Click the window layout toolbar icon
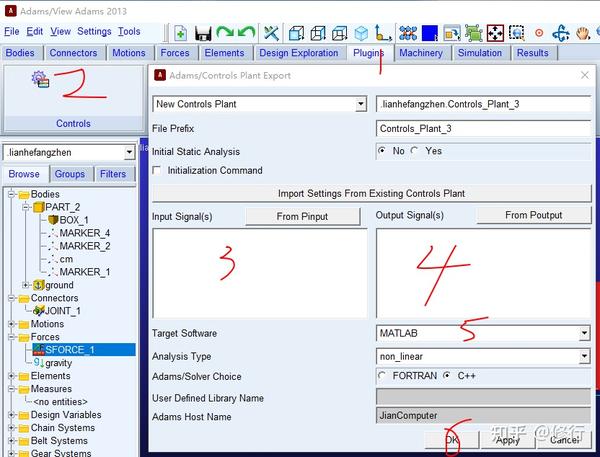The image size is (600, 457). point(452,34)
